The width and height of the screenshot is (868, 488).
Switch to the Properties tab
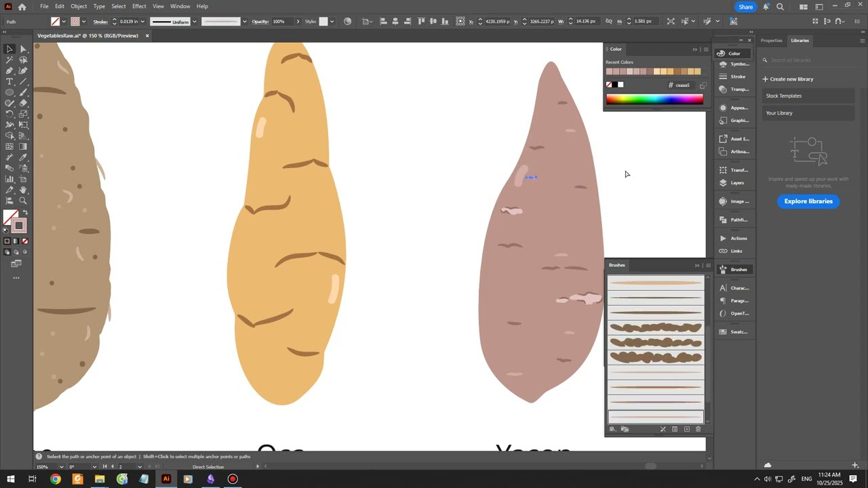771,41
